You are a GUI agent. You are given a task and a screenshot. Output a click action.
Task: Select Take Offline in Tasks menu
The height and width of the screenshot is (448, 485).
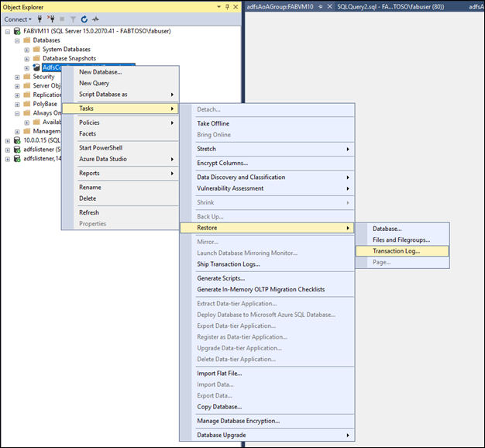click(267, 123)
